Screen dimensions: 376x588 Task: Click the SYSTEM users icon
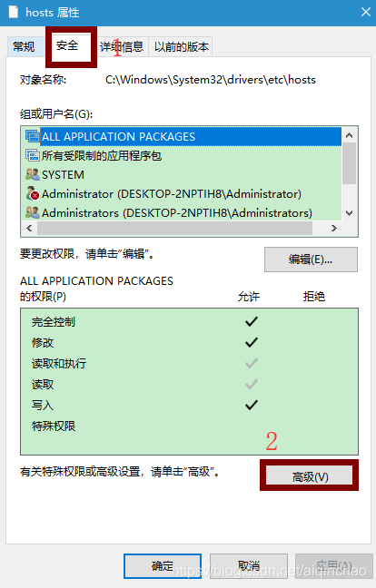(33, 174)
